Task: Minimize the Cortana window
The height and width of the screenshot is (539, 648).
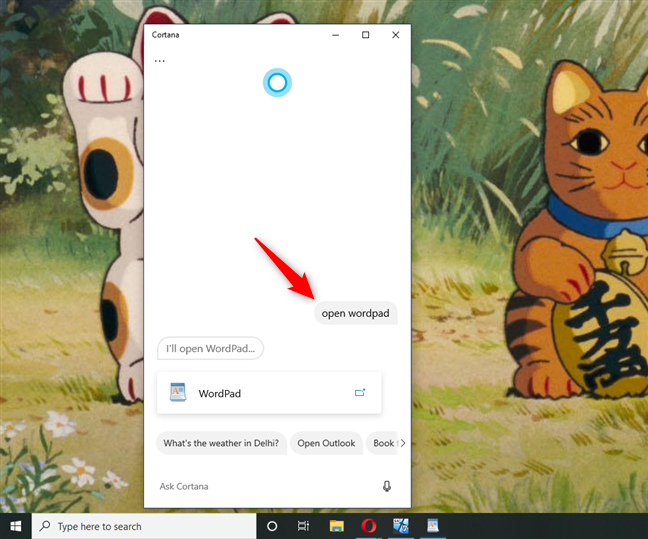Action: coord(336,35)
